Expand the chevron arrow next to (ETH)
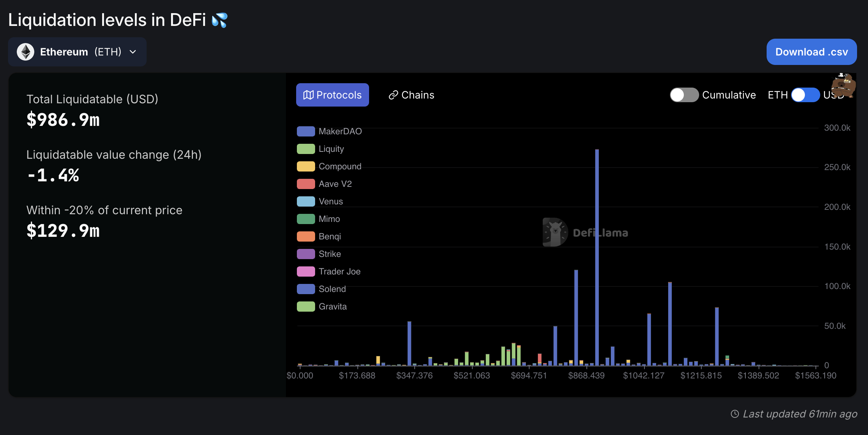 pos(133,52)
